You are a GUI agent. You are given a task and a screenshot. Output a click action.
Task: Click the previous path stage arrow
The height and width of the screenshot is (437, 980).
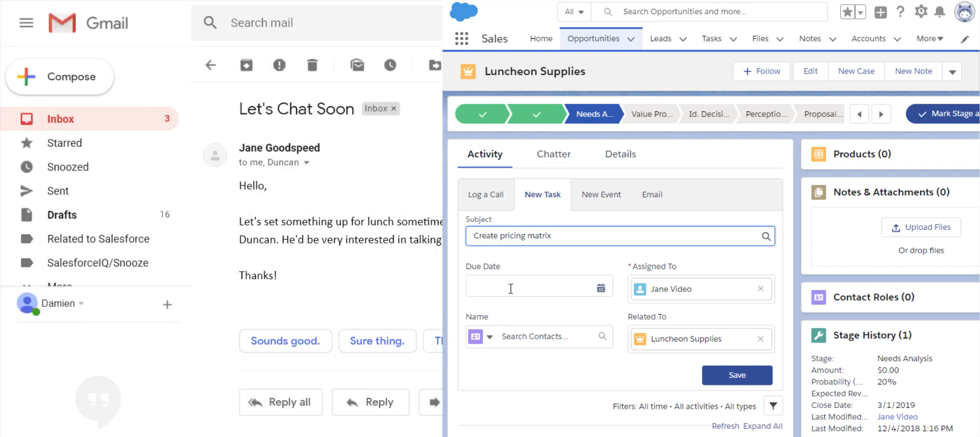pos(860,114)
